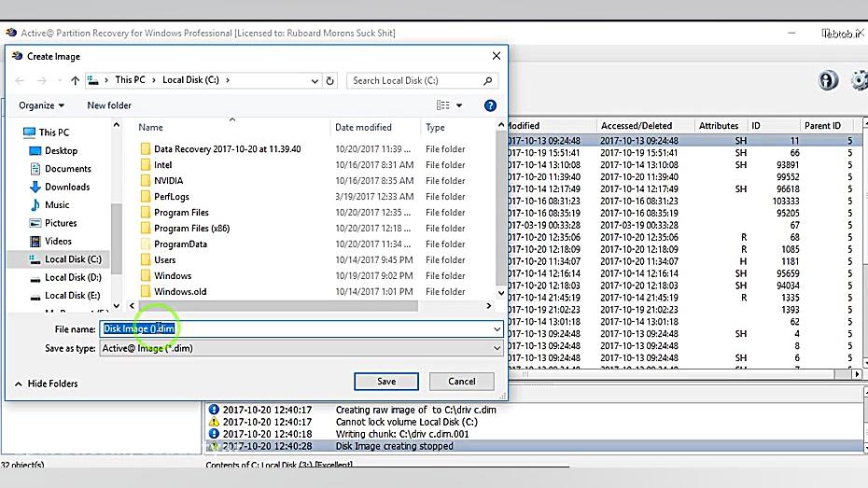Select the ProgramData folder
The width and height of the screenshot is (868, 488).
pyautogui.click(x=180, y=244)
